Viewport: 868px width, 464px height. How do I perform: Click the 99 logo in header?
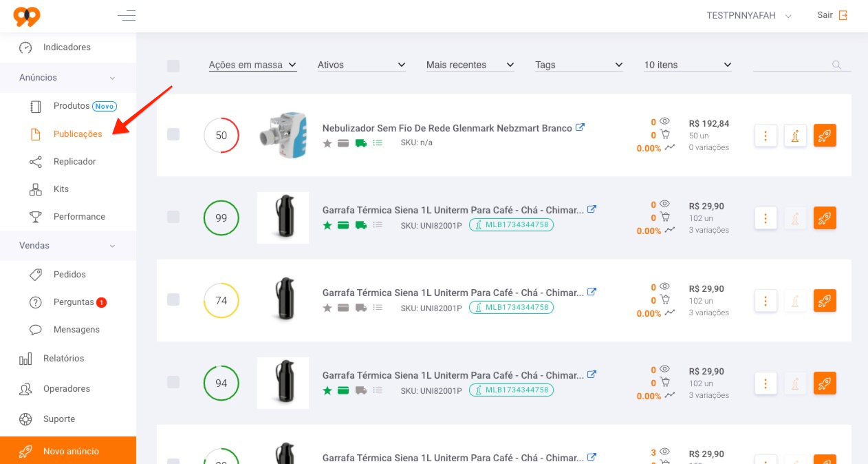point(27,16)
